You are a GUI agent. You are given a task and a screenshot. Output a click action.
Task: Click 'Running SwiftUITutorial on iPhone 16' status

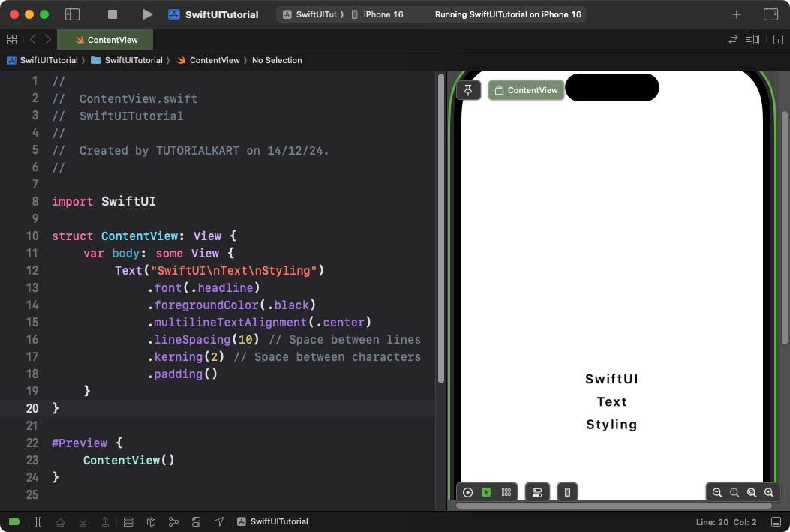(x=508, y=14)
